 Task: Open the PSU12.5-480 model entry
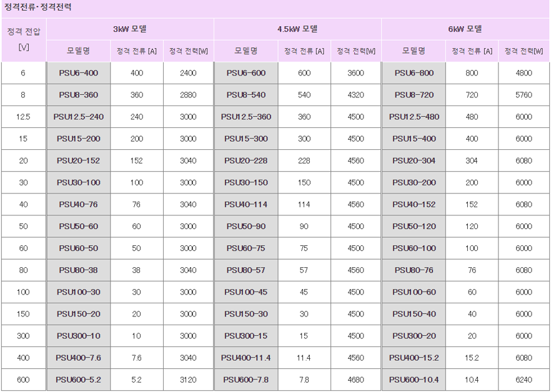coord(414,117)
